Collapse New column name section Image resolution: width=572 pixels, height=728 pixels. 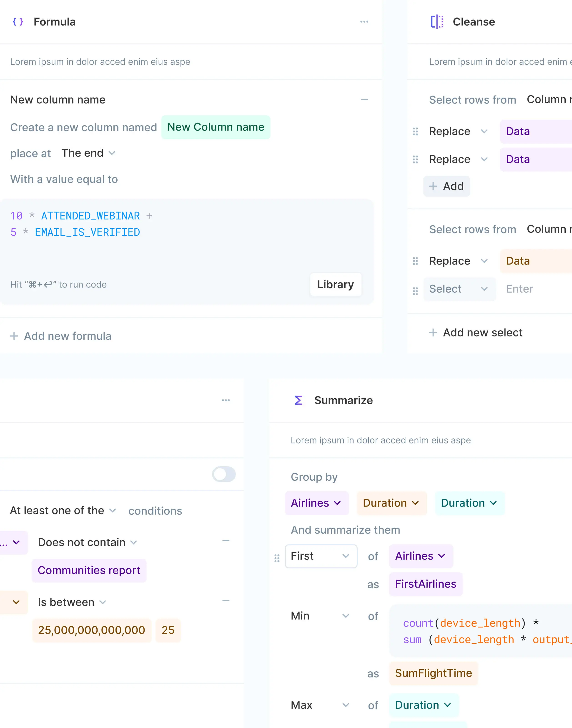click(364, 100)
